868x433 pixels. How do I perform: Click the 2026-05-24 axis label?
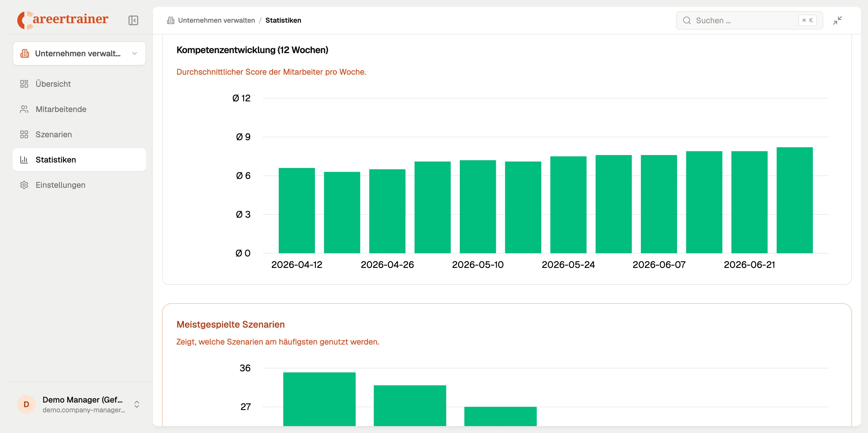tap(568, 265)
